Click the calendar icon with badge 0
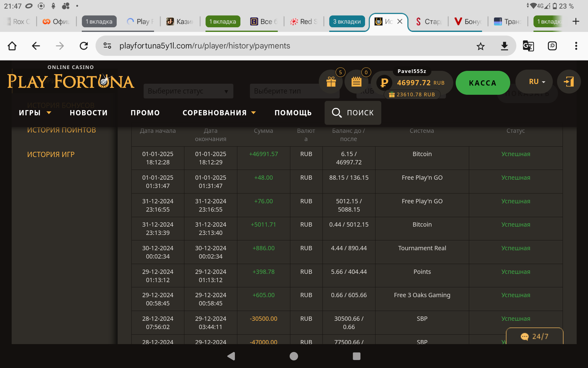The image size is (588, 368). pyautogui.click(x=356, y=82)
